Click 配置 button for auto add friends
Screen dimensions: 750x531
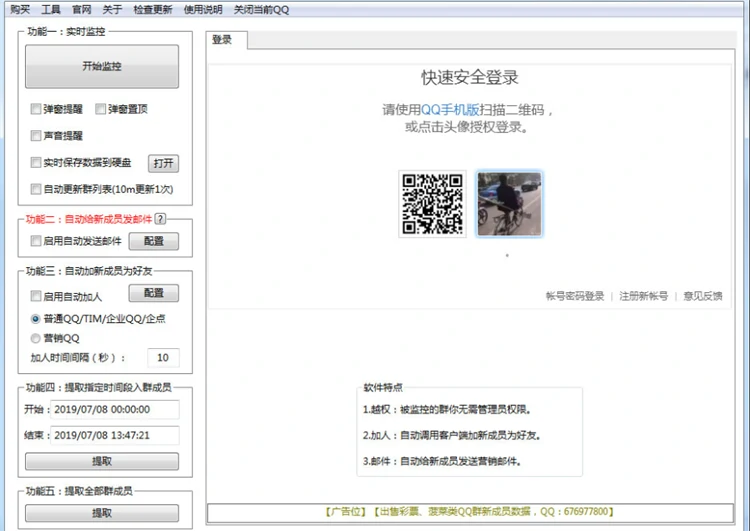click(x=154, y=293)
